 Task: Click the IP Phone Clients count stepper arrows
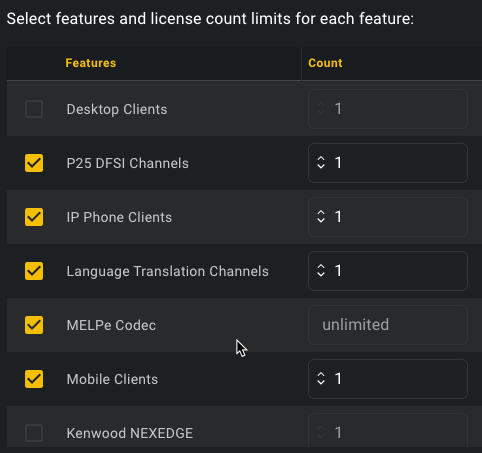click(321, 217)
